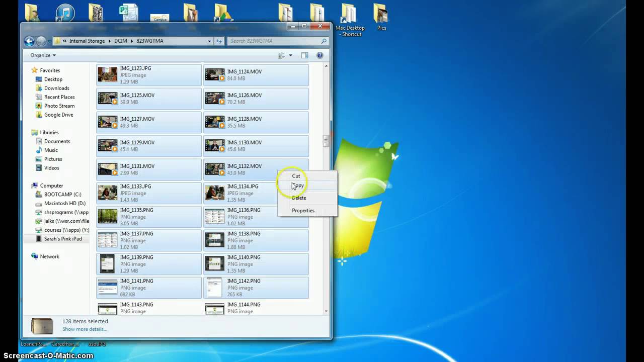Click the Show more details link

click(x=85, y=329)
